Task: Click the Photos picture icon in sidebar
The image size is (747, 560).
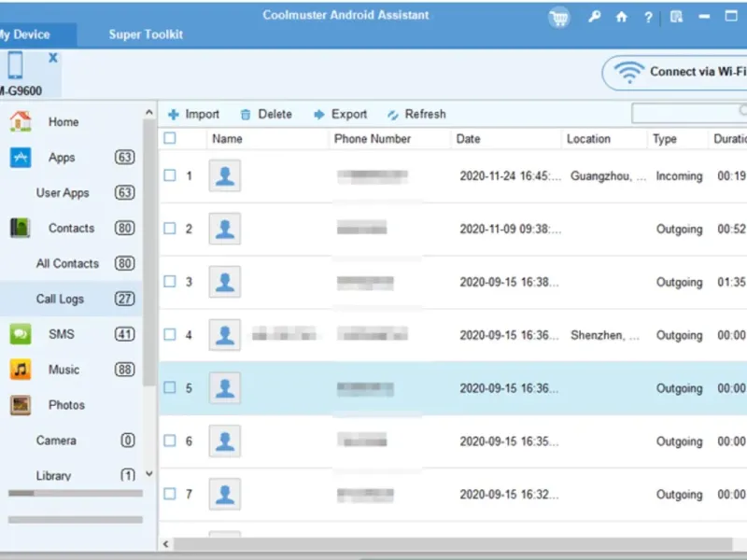Action: 21,405
